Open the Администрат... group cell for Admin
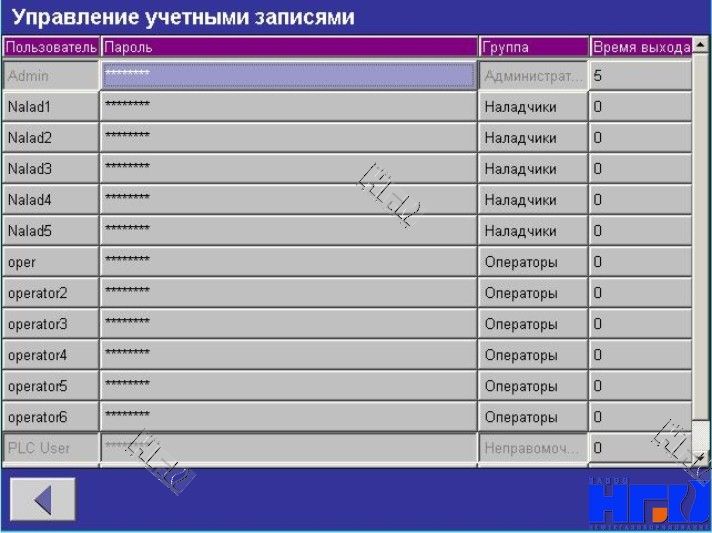This screenshot has height=533, width=712. click(533, 76)
